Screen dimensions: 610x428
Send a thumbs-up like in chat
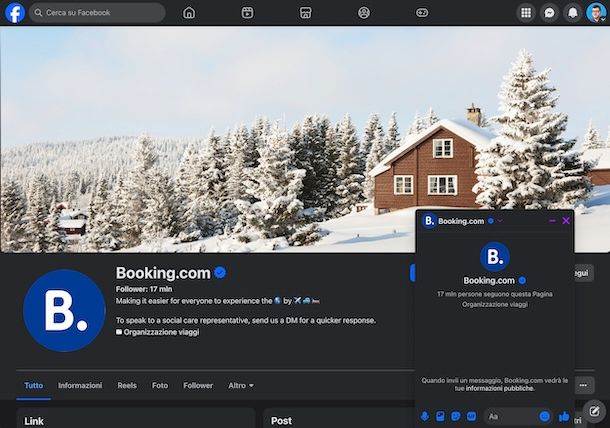click(x=564, y=417)
